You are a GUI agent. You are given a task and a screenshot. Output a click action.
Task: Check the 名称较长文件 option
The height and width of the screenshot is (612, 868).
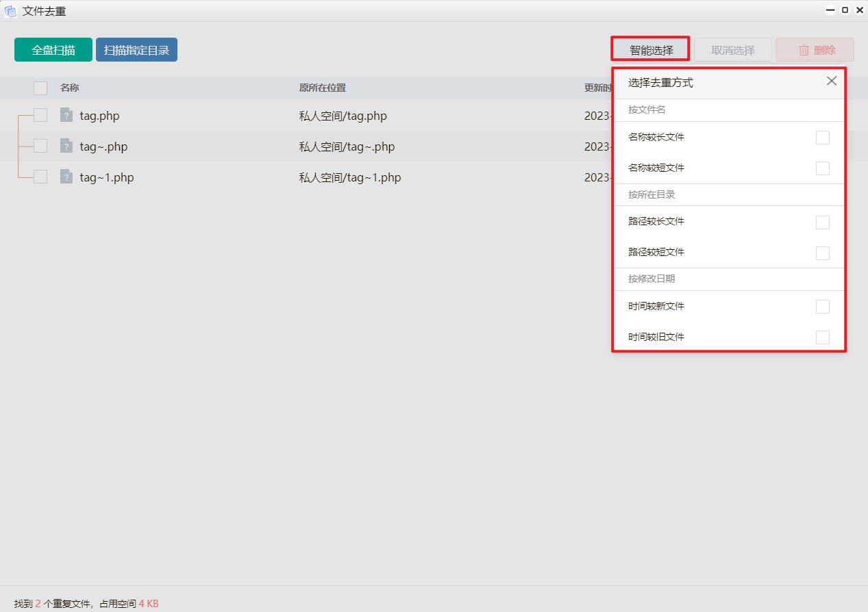pos(822,138)
